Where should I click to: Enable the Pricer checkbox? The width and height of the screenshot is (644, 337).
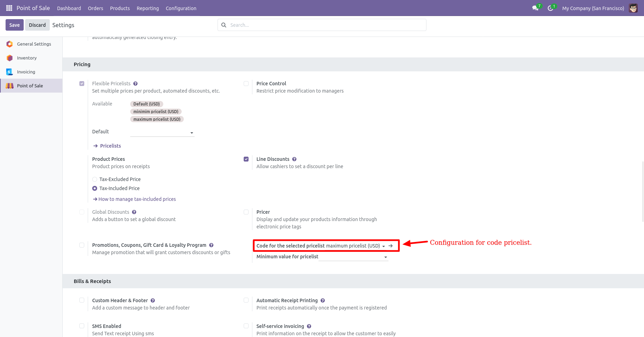[246, 212]
